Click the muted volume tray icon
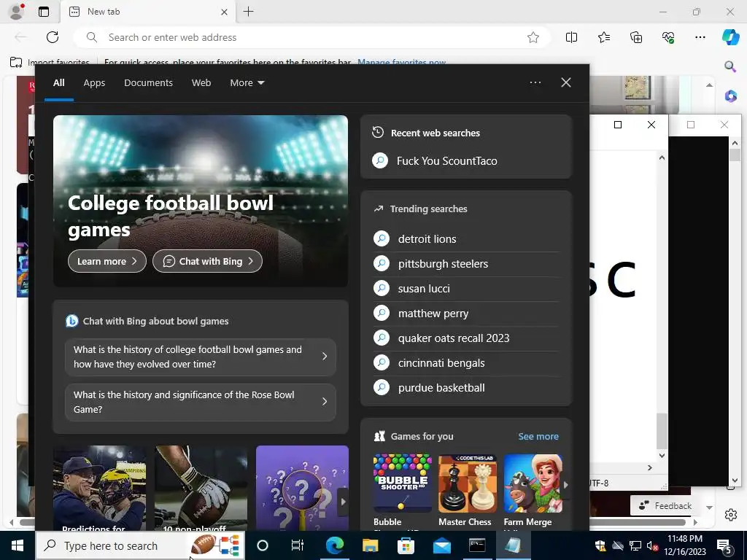 tap(652, 545)
